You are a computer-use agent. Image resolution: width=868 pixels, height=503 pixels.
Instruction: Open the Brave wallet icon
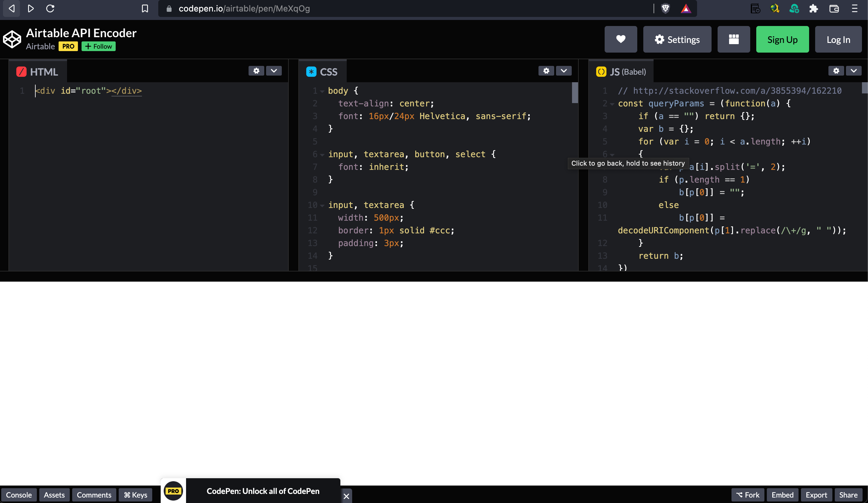tap(834, 9)
